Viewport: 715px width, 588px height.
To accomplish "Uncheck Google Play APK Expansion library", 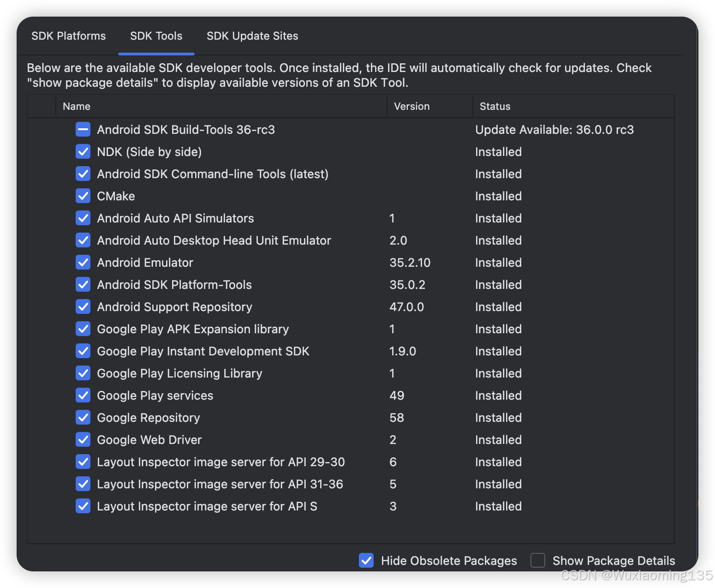I will [x=83, y=329].
